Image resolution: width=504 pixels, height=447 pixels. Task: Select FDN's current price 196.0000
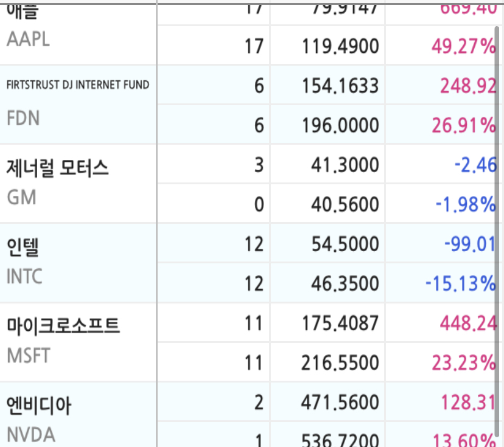340,125
